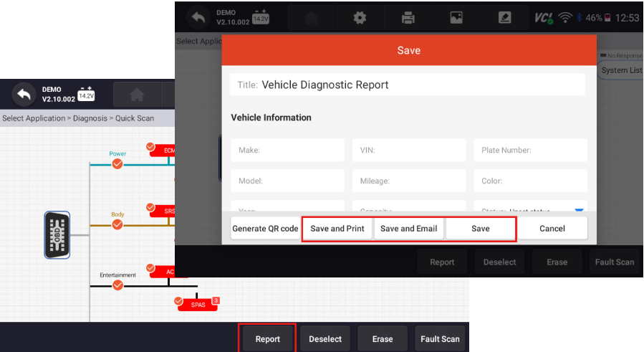This screenshot has width=644, height=352.
Task: Tap the back arrow in Save window toolbar
Action: [x=198, y=18]
